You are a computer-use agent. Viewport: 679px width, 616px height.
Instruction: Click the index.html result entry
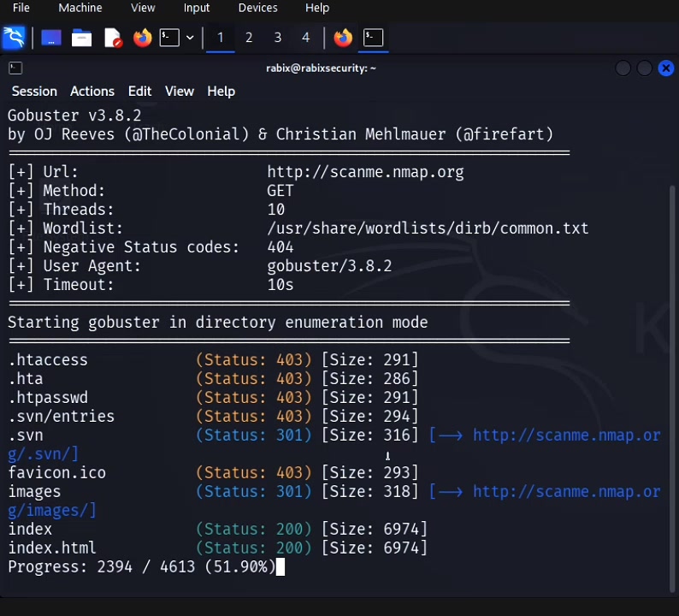52,548
